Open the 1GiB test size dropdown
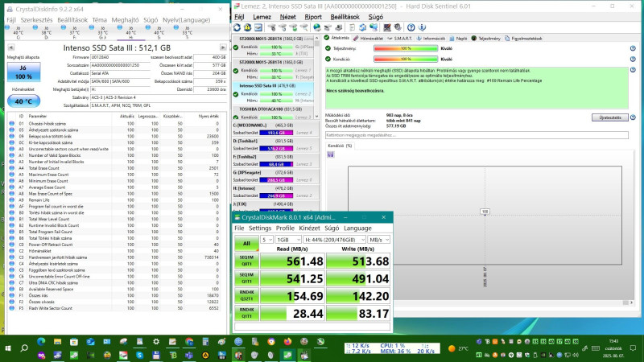644x362 pixels. click(x=288, y=240)
